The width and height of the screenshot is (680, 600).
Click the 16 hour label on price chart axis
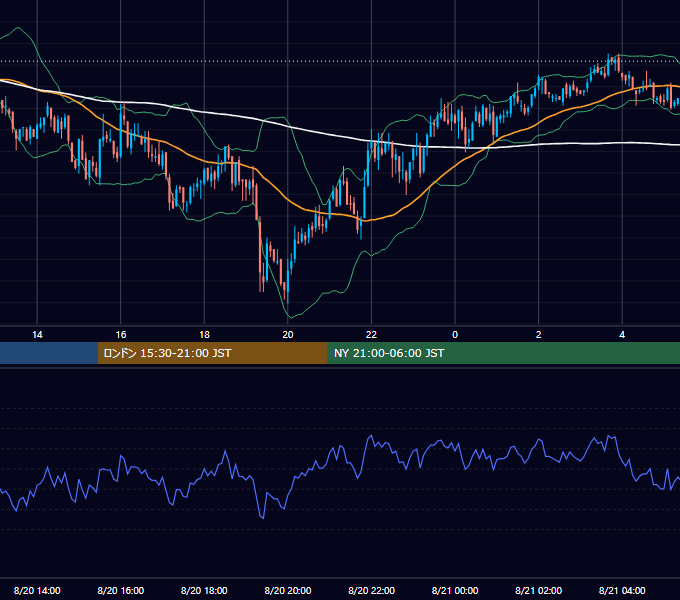click(x=121, y=335)
